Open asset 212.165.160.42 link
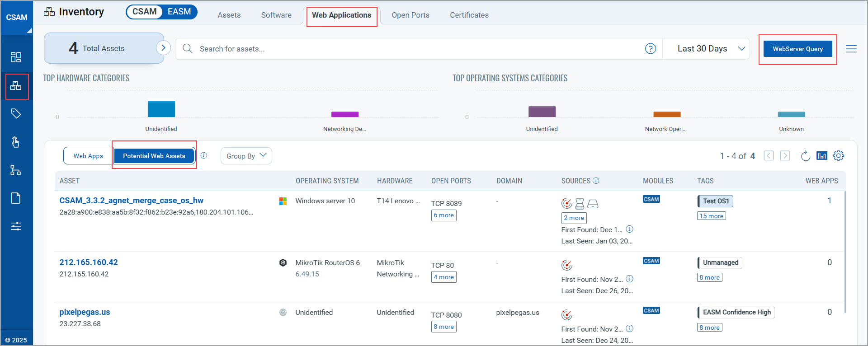This screenshot has height=346, width=868. coord(89,262)
